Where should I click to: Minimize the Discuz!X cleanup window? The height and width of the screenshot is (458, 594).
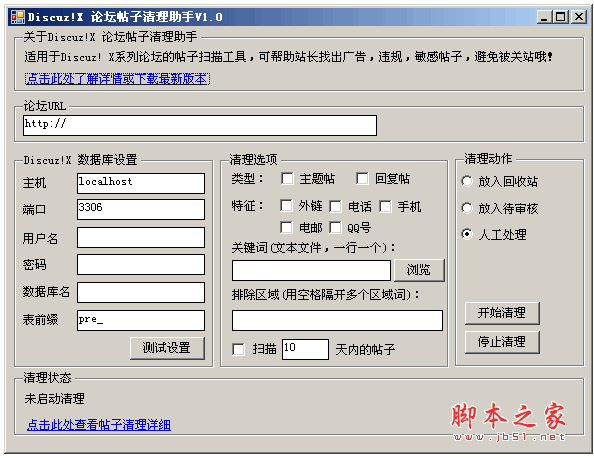(544, 17)
